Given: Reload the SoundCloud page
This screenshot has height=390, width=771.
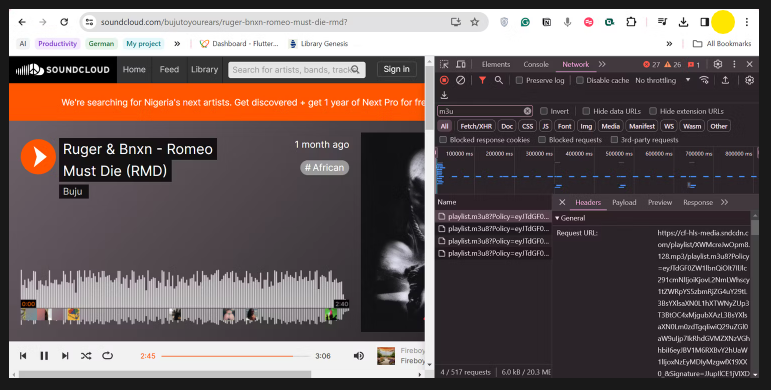Looking at the screenshot, I should 64,22.
